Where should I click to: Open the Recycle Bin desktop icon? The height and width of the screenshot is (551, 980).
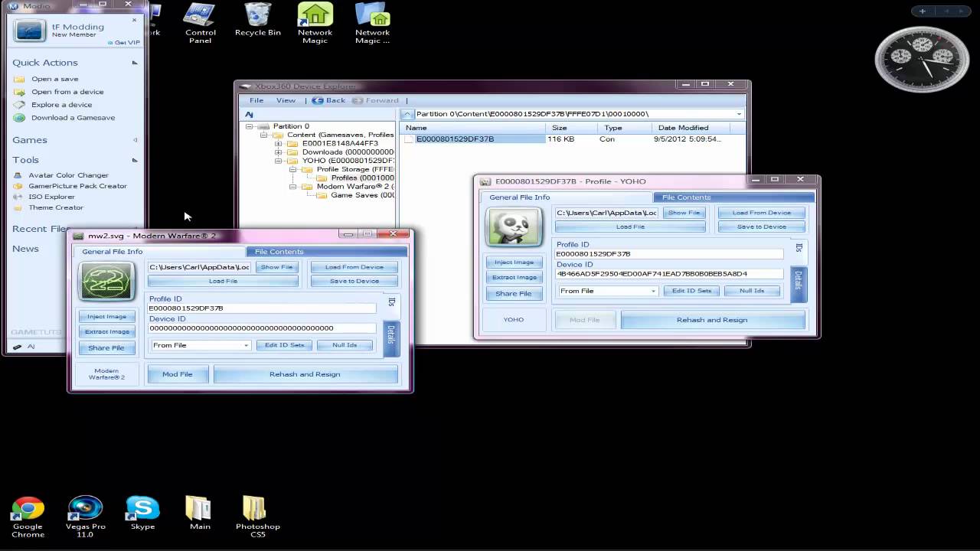pyautogui.click(x=258, y=21)
